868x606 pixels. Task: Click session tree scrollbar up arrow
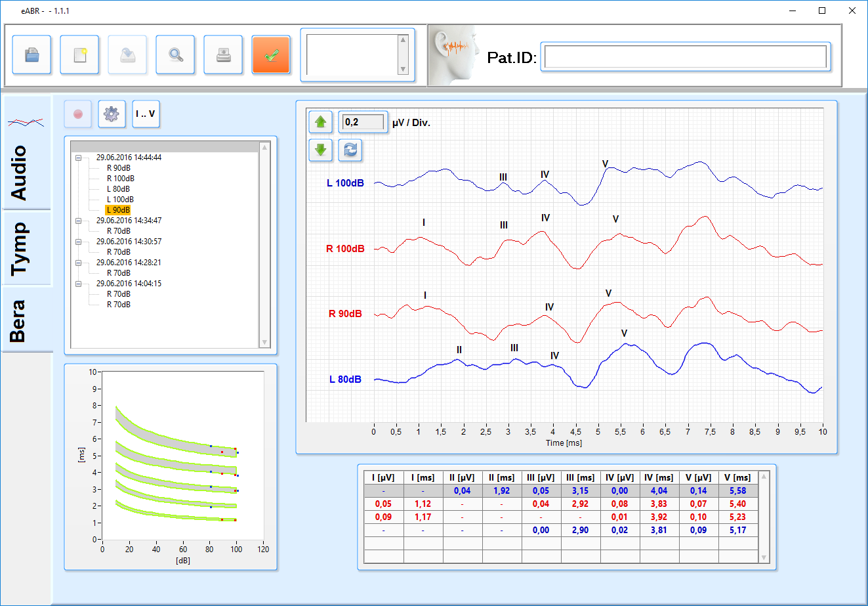point(265,147)
